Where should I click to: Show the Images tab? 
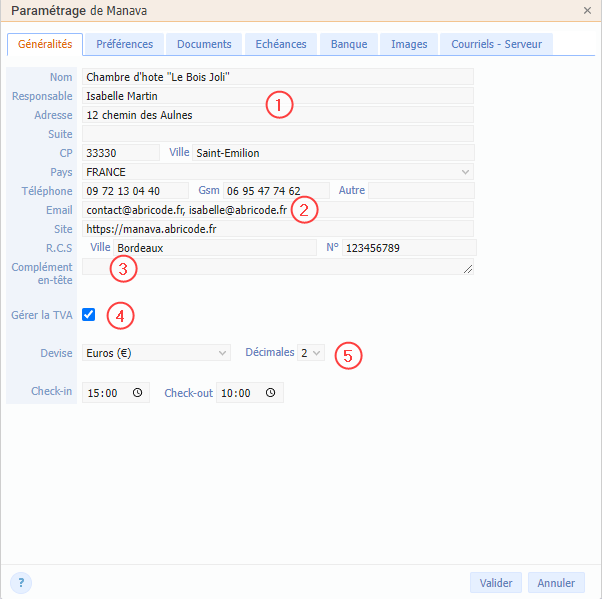pyautogui.click(x=409, y=44)
